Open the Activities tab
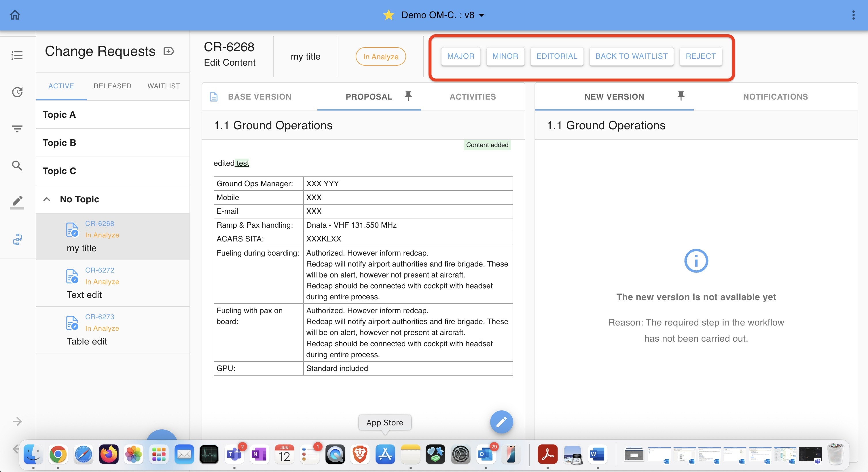The height and width of the screenshot is (472, 868). pyautogui.click(x=472, y=97)
